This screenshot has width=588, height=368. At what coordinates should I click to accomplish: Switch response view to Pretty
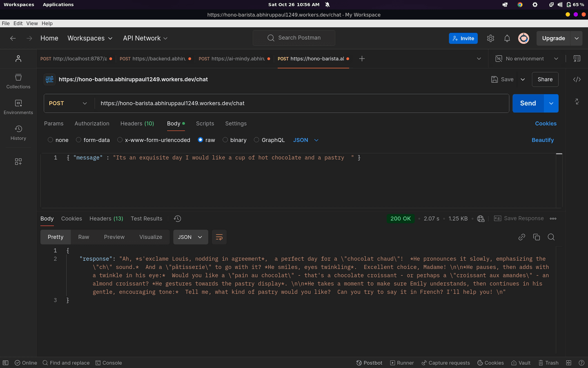pyautogui.click(x=56, y=237)
